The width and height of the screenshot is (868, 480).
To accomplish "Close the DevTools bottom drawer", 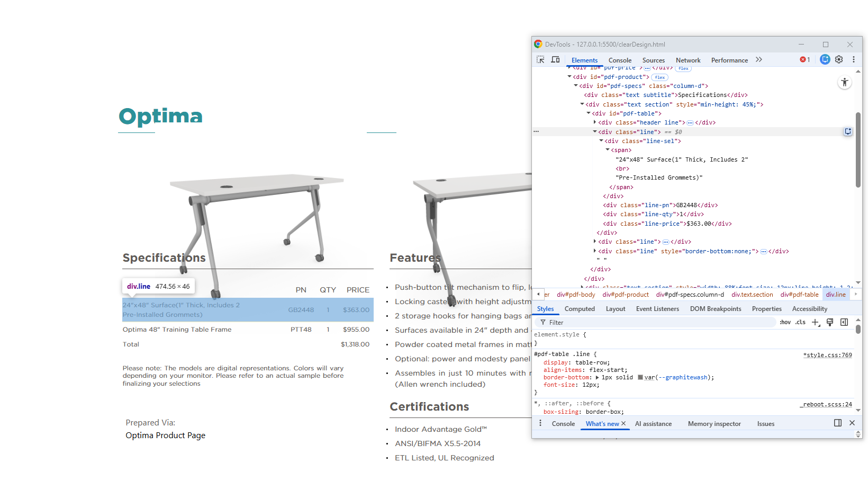I will (852, 423).
